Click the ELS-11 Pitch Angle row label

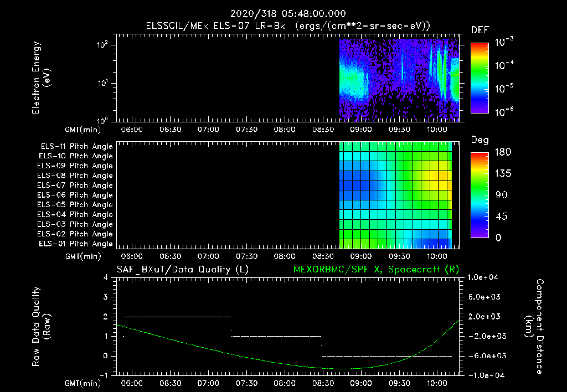tap(76, 147)
